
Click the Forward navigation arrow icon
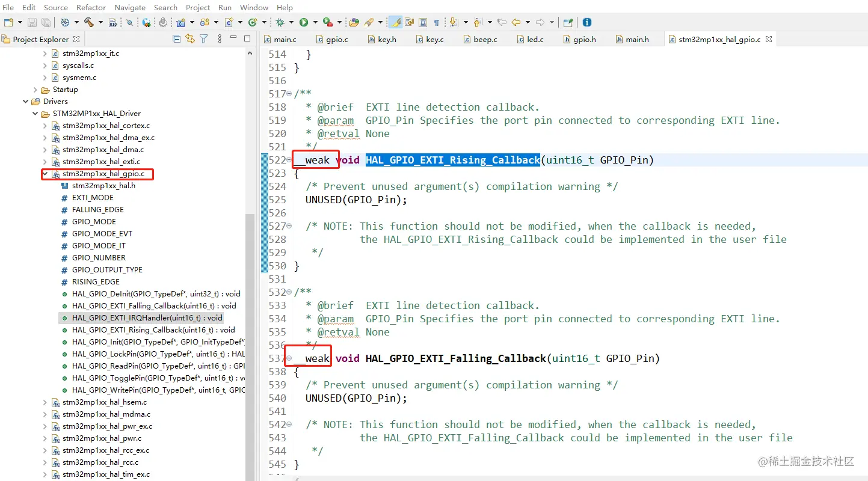(x=540, y=22)
